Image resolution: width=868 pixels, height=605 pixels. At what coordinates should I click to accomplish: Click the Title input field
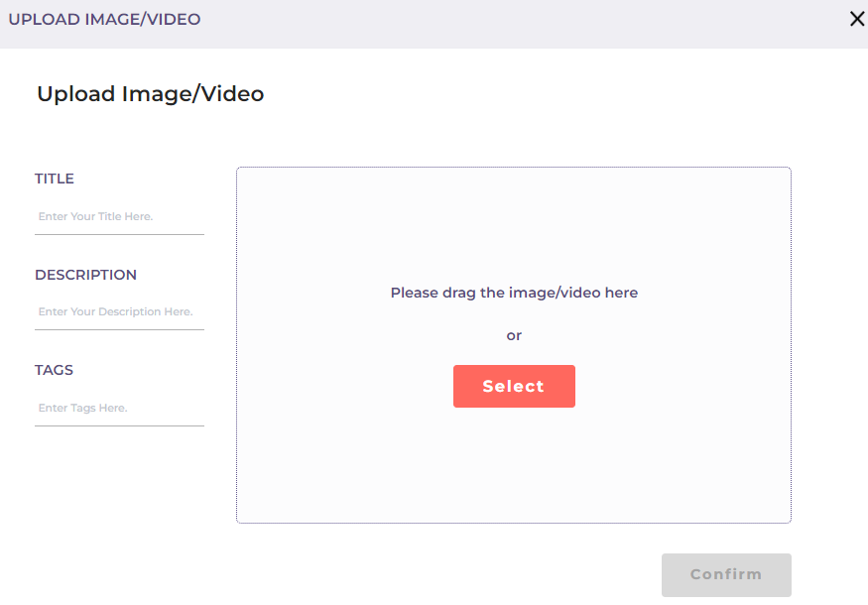pos(119,216)
